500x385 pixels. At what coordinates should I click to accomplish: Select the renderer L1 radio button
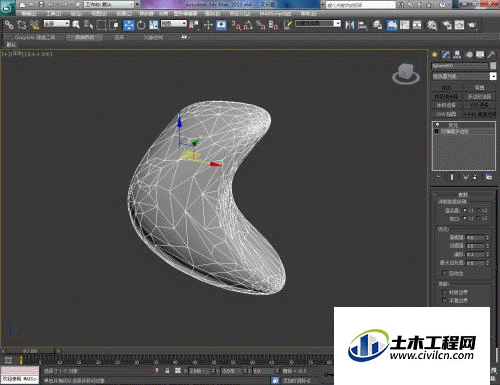(465, 210)
